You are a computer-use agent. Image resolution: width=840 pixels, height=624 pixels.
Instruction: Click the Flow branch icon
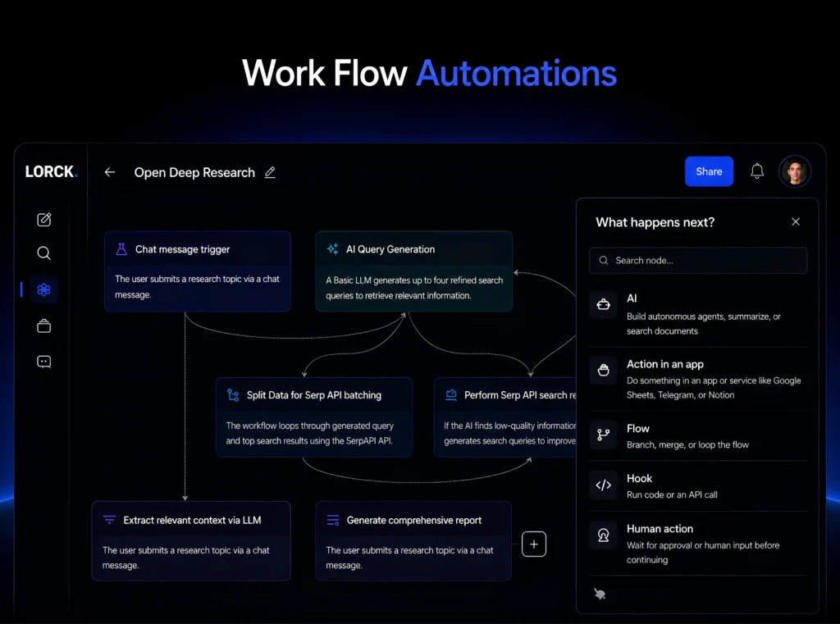(x=603, y=435)
